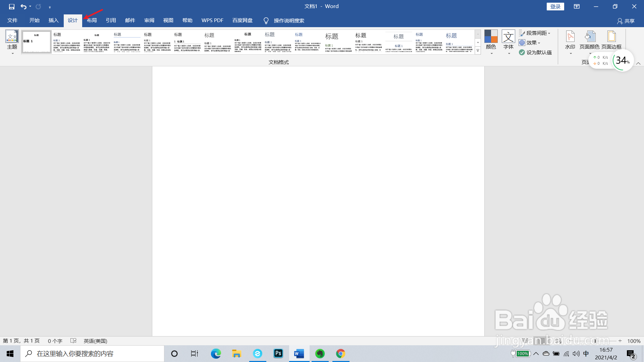Open the Windows Start menu

10,354
